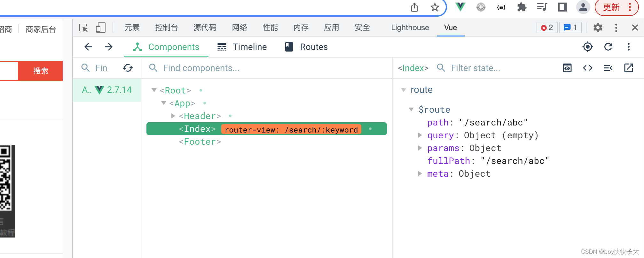This screenshot has height=258, width=644.
Task: Click the Filter state input field
Action: point(475,68)
